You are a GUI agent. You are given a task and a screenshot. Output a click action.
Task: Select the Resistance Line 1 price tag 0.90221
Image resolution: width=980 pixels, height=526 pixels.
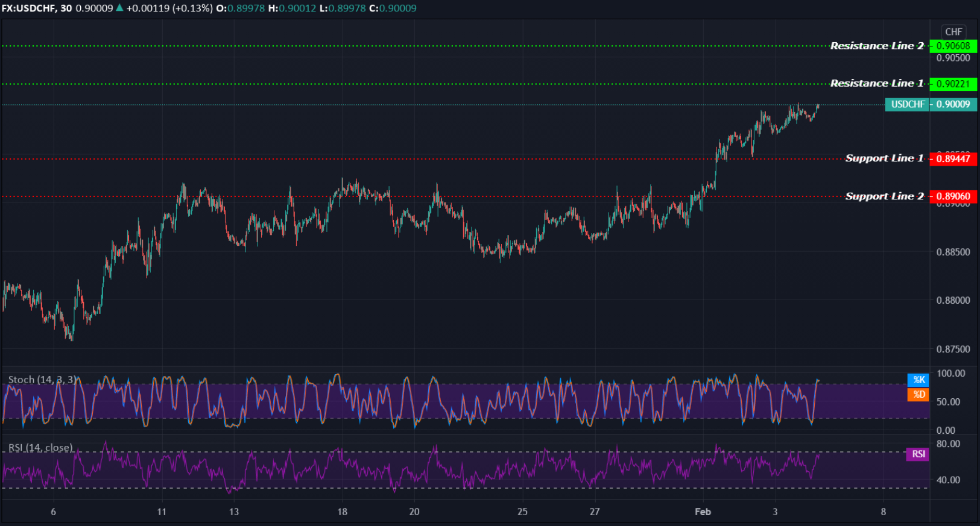point(953,84)
